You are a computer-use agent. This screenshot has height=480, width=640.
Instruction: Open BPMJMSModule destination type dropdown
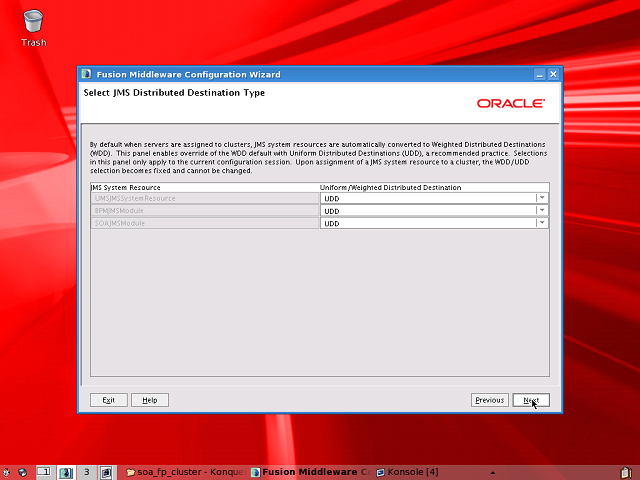[542, 211]
